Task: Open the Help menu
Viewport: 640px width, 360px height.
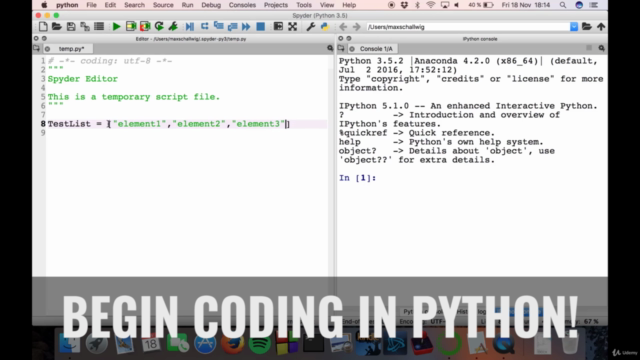Action: pyautogui.click(x=349, y=5)
